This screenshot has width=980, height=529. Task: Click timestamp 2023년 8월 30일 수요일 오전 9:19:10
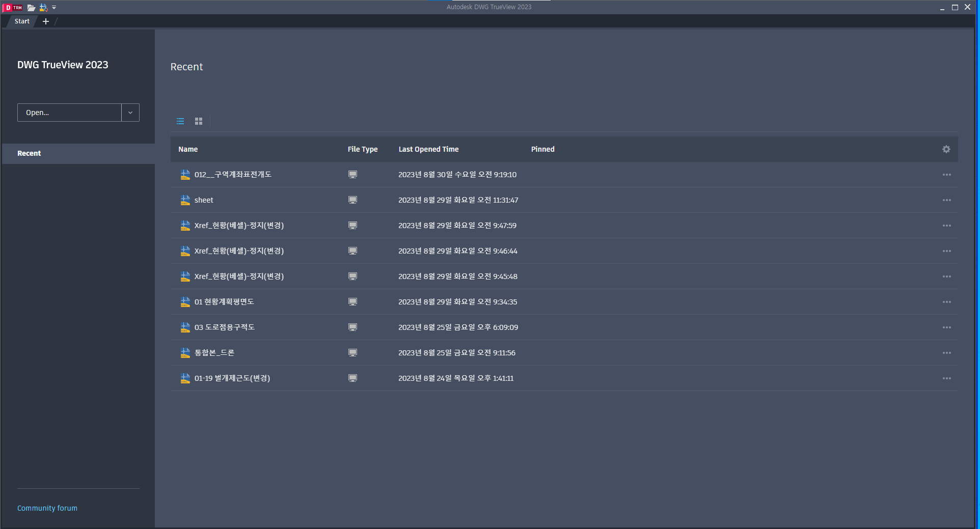[x=457, y=175]
